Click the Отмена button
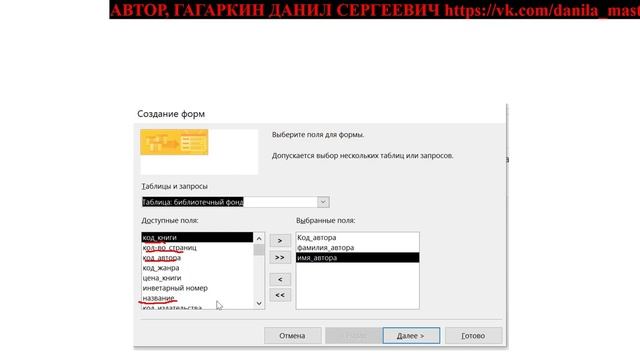This screenshot has height=360, width=640. click(292, 336)
